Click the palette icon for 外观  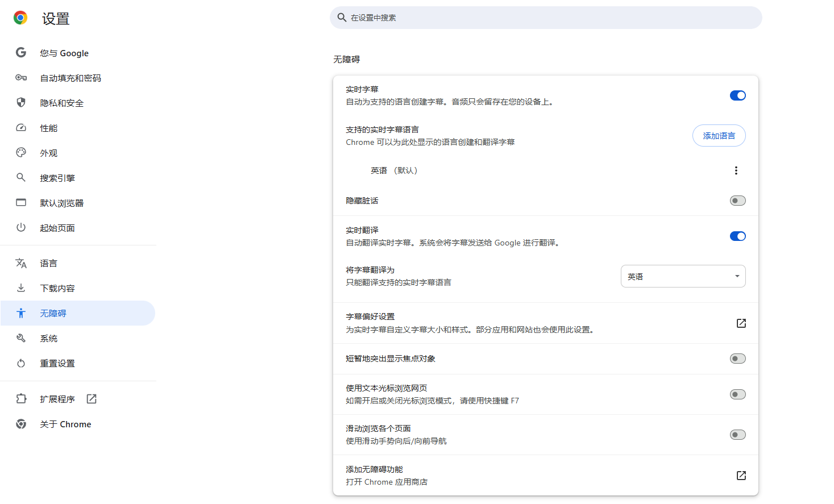click(x=21, y=153)
